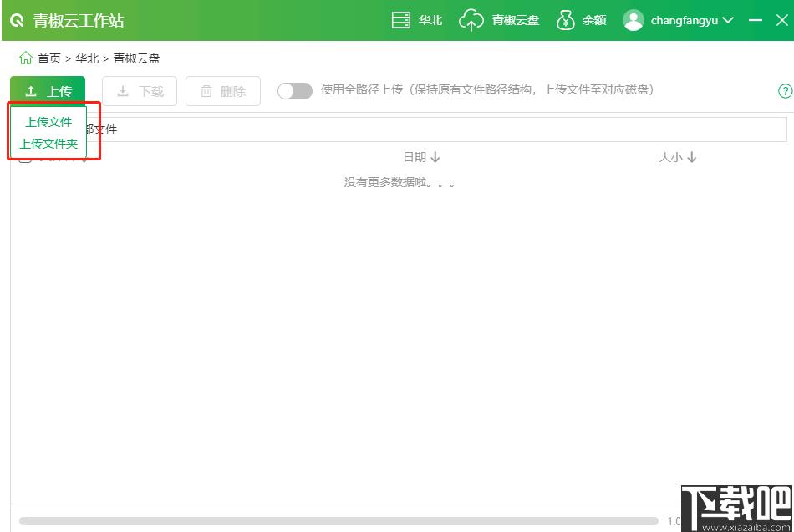The height and width of the screenshot is (532, 794).
Task: Select 青椒云盘 in the breadcrumb
Action: pos(136,58)
